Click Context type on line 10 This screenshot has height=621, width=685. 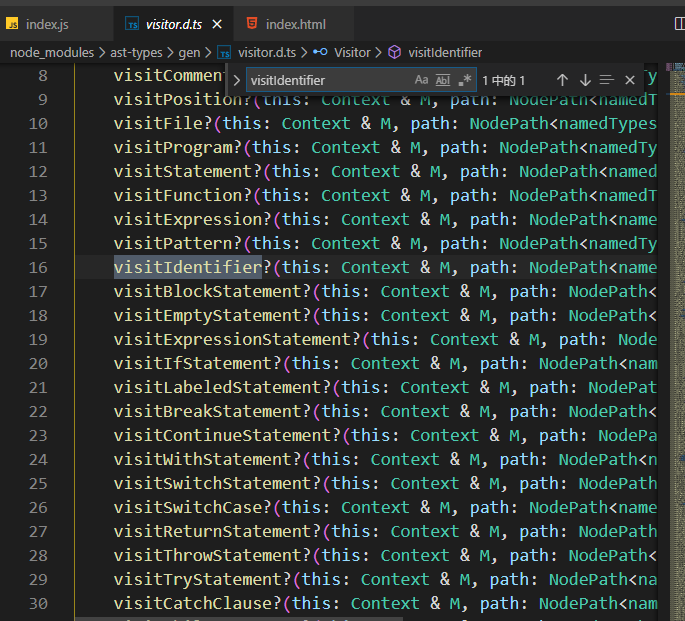(x=316, y=124)
